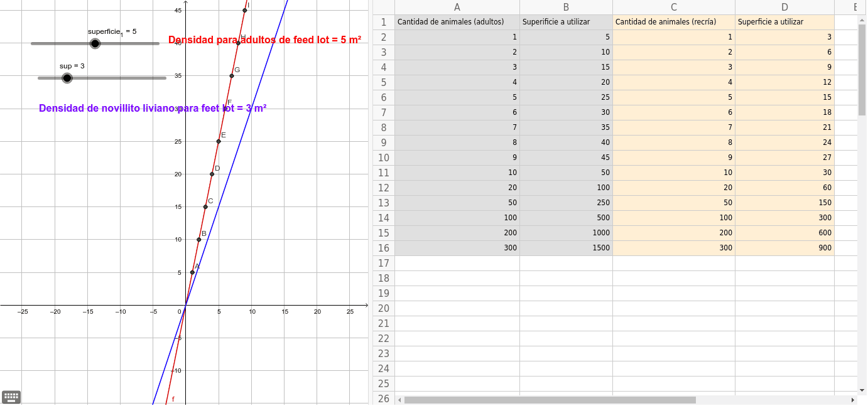Select empty cell A17

(x=457, y=263)
